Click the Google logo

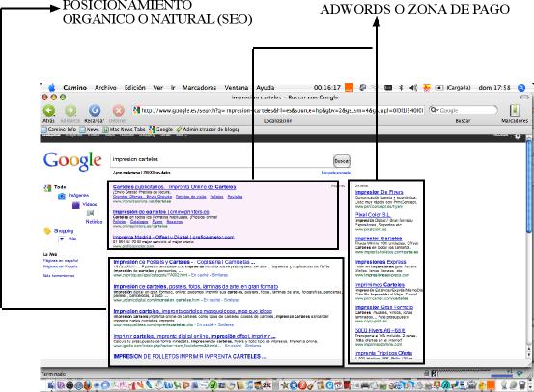tap(72, 161)
